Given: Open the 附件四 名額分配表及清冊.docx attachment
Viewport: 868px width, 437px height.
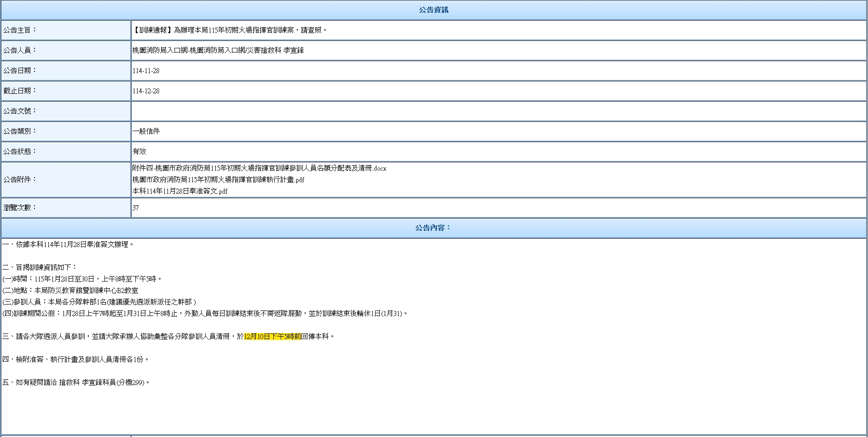Looking at the screenshot, I should [259, 168].
